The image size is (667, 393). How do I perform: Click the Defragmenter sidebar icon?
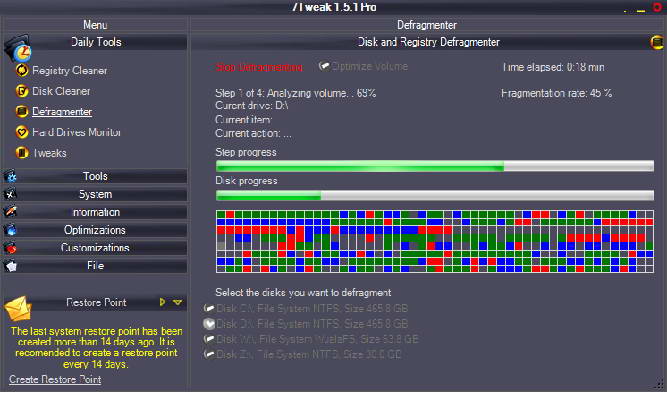[22, 111]
